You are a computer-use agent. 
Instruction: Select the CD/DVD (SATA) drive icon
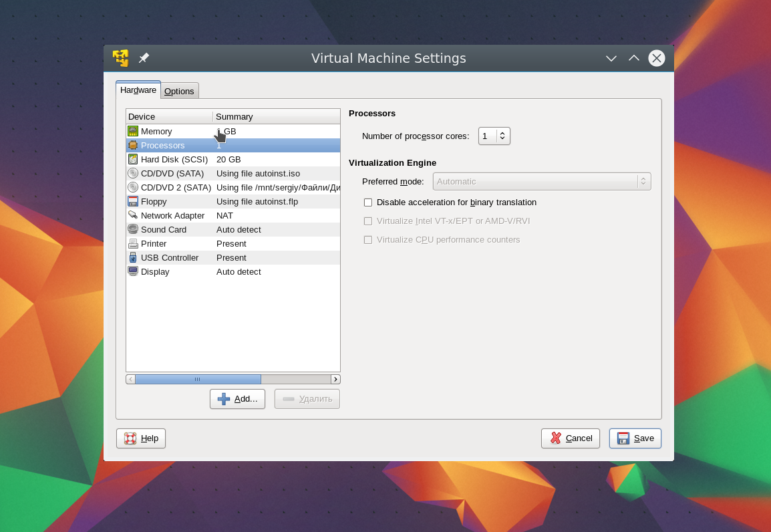coord(133,174)
